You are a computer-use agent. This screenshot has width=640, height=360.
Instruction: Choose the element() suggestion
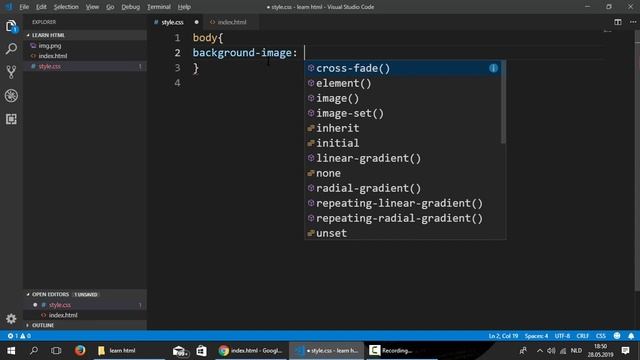click(402, 83)
